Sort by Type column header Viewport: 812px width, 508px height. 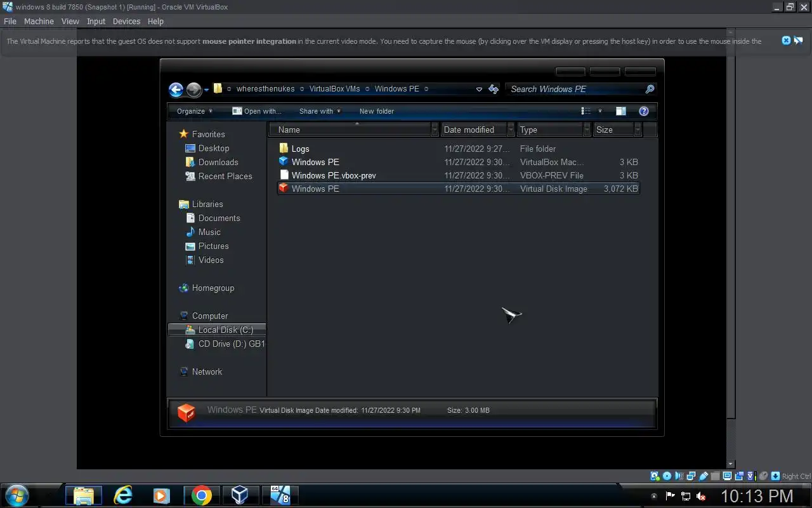coord(551,130)
